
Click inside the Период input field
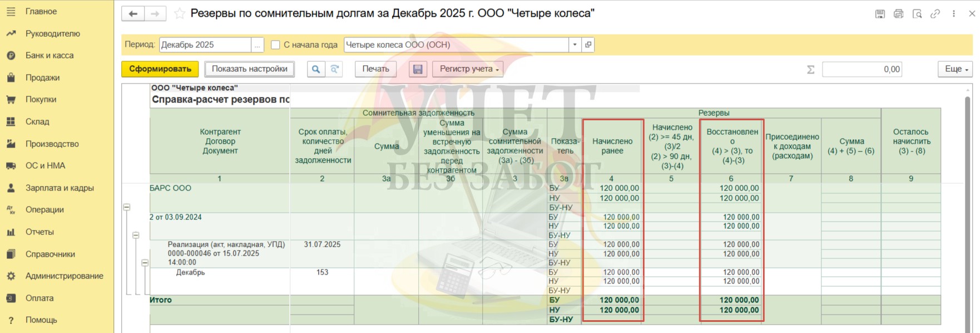pos(205,45)
